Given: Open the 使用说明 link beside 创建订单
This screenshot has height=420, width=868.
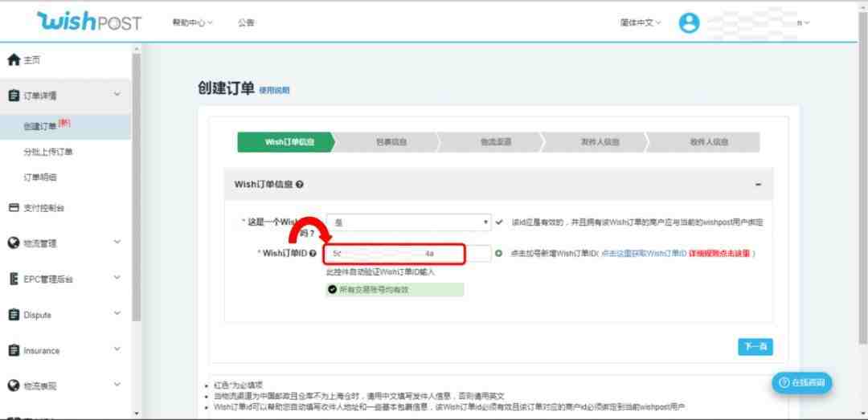Looking at the screenshot, I should click(274, 90).
